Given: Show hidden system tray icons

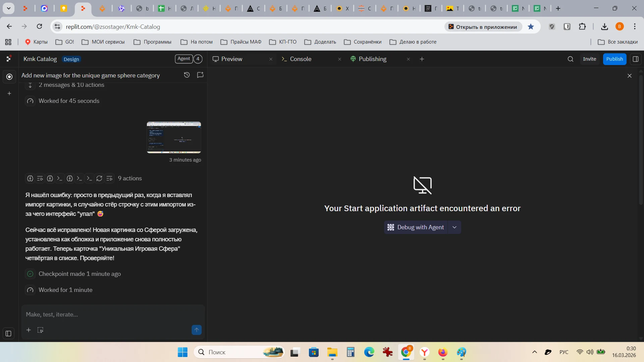Looking at the screenshot, I should tap(535, 352).
